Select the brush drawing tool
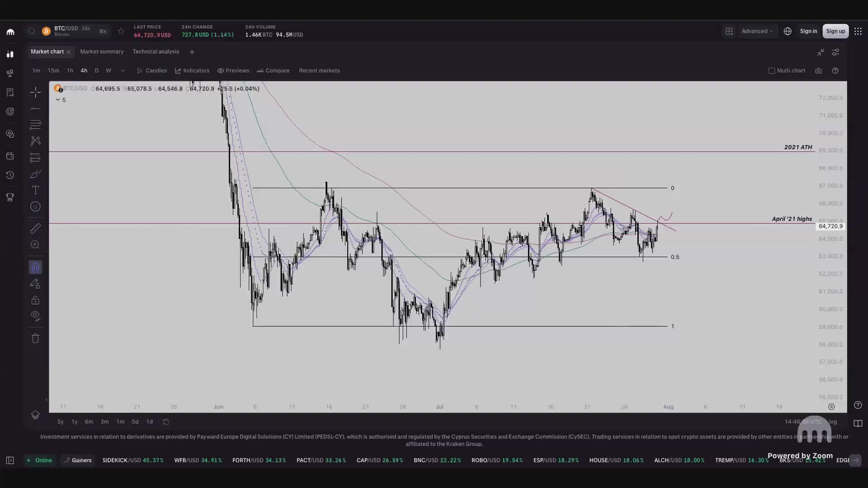Viewport: 868px width, 488px height. (x=35, y=174)
